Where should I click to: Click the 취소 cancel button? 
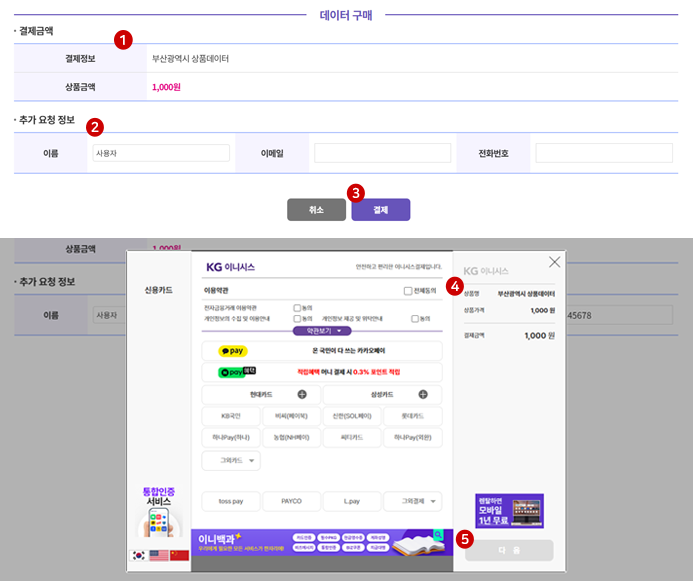(x=316, y=209)
